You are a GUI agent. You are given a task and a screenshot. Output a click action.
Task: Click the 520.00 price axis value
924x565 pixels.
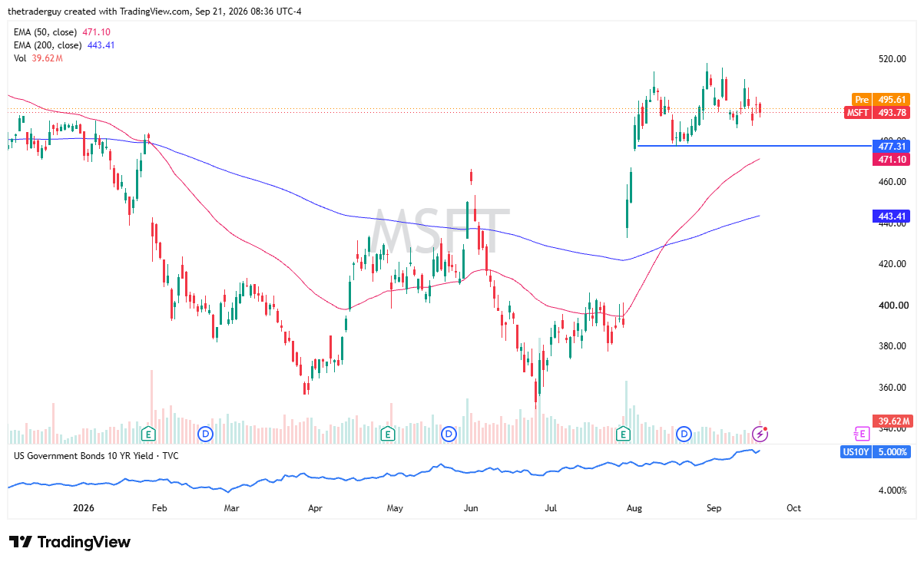pos(892,58)
